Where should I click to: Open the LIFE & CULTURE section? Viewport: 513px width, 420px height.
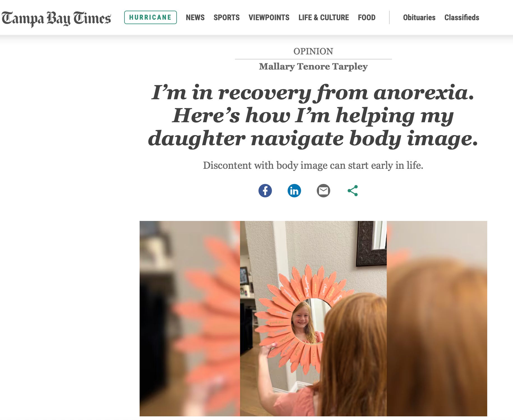[x=323, y=17]
